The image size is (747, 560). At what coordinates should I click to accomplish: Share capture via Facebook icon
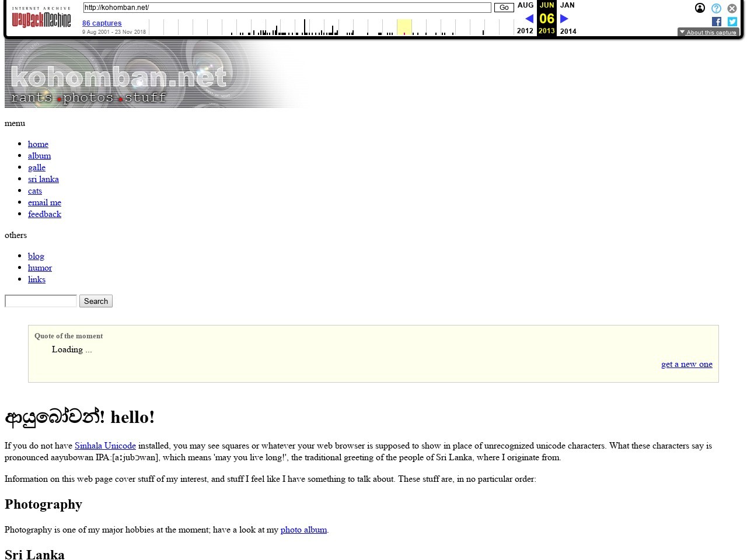click(x=717, y=22)
